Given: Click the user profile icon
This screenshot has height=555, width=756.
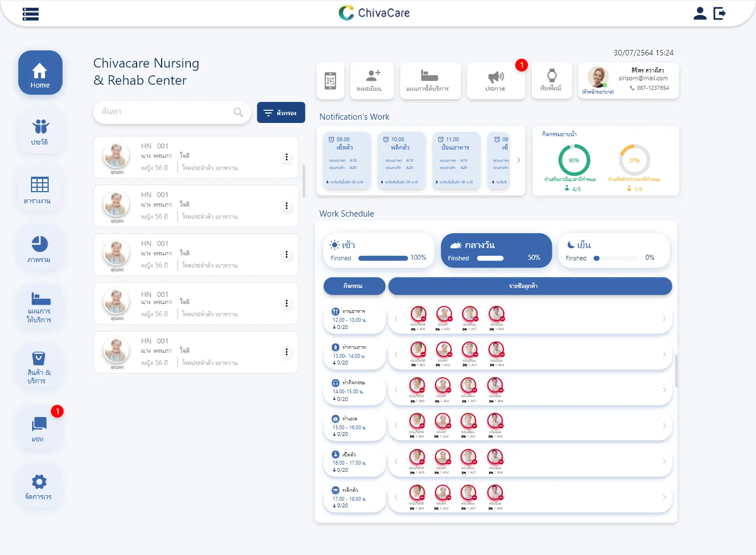Looking at the screenshot, I should tap(700, 13).
